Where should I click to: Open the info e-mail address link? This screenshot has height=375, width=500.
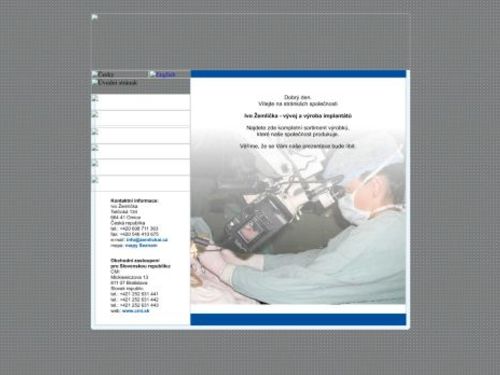[147, 240]
